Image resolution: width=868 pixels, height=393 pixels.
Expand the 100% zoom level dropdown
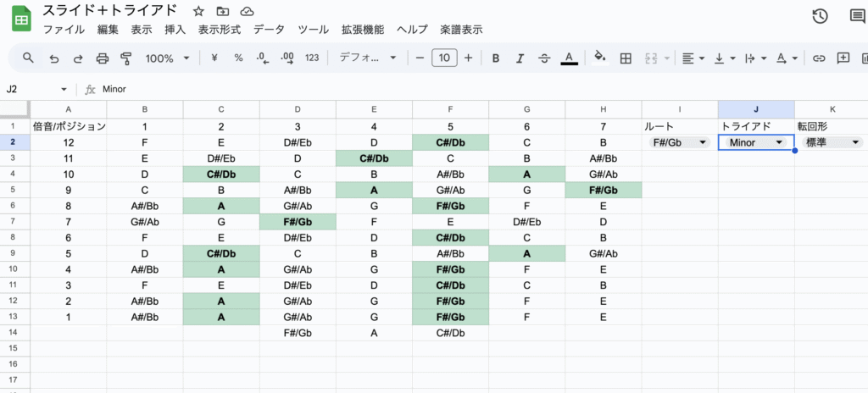[x=165, y=58]
